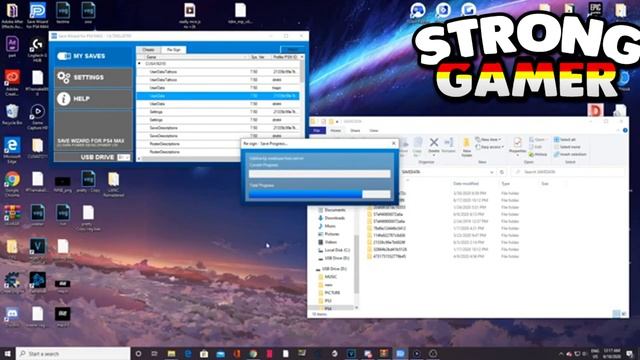640x360 pixels.
Task: Sort by the Type column header
Action: click(505, 184)
